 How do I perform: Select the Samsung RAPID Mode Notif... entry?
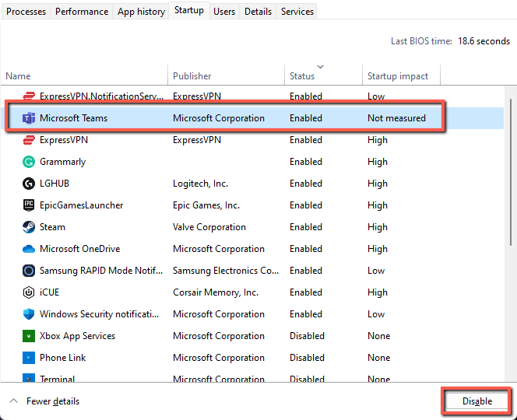(101, 271)
